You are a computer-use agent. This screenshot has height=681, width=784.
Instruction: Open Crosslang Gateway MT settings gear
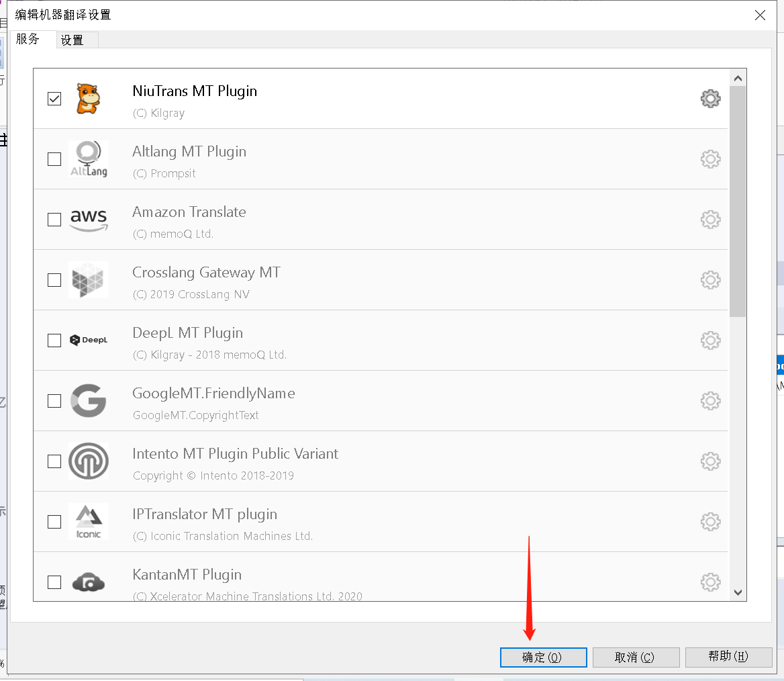tap(710, 279)
